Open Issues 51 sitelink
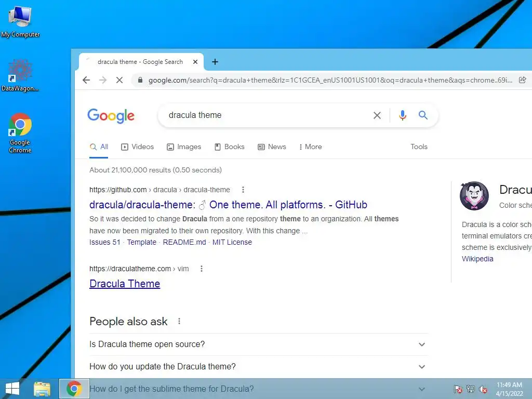This screenshot has height=399, width=532. point(105,242)
